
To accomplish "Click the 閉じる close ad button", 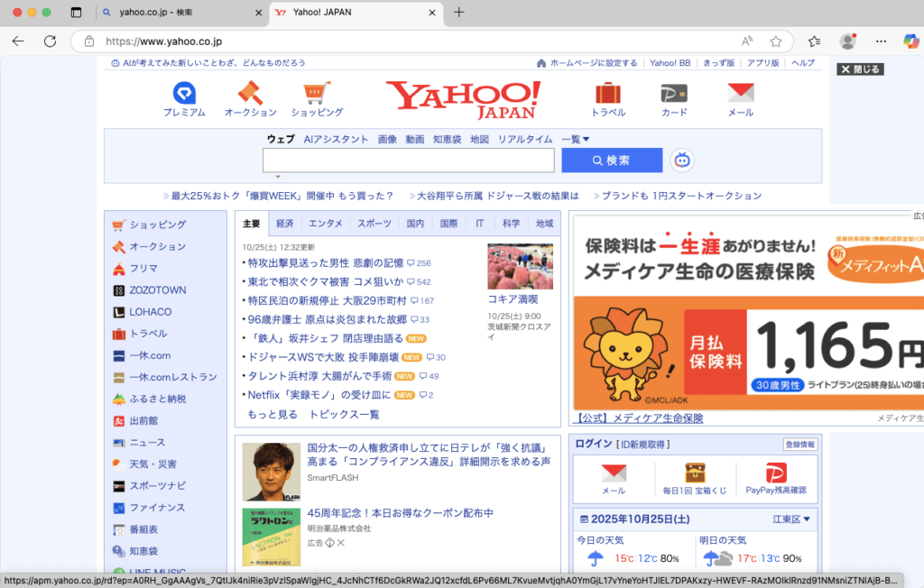I will [x=860, y=69].
